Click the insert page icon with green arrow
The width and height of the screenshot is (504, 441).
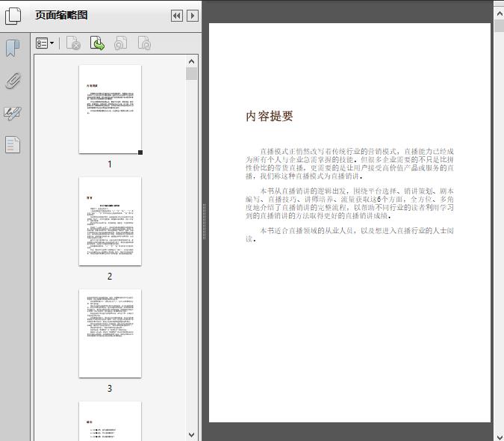click(x=97, y=43)
